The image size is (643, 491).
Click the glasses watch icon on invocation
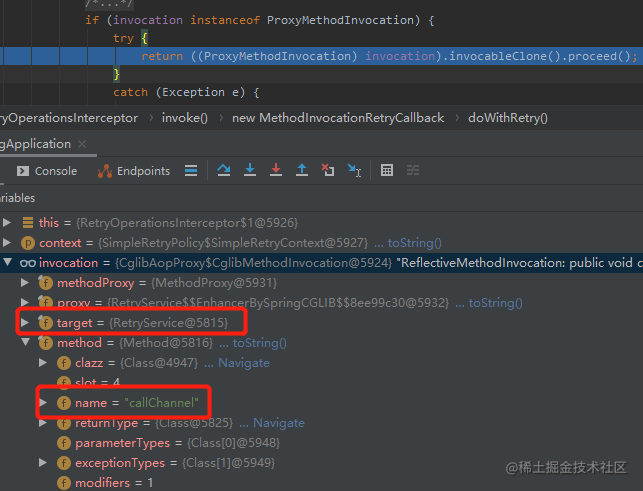point(28,263)
